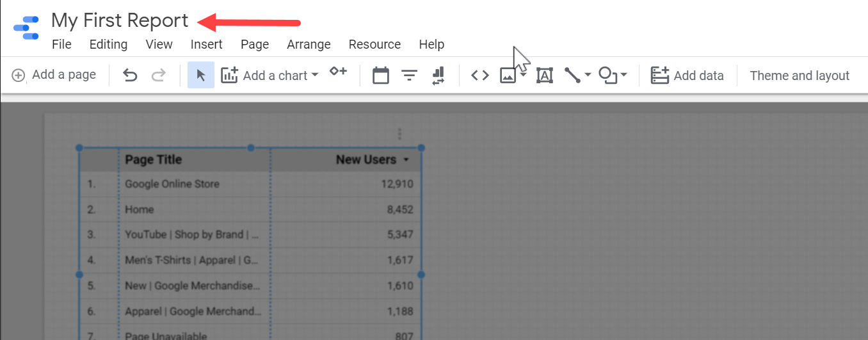Expand the Line tool dropdown arrow
This screenshot has width=868, height=340.
click(x=588, y=76)
